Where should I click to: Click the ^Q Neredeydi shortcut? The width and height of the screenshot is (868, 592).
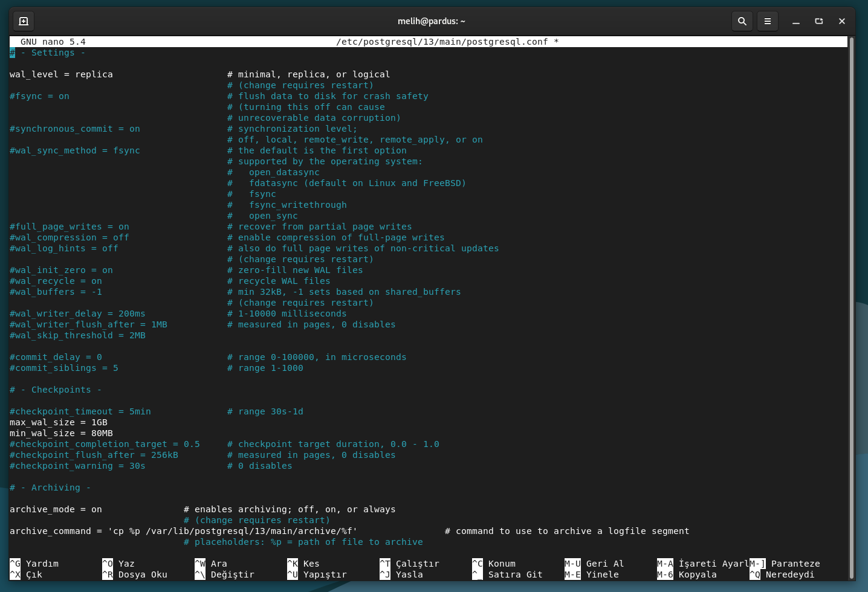[x=782, y=574]
